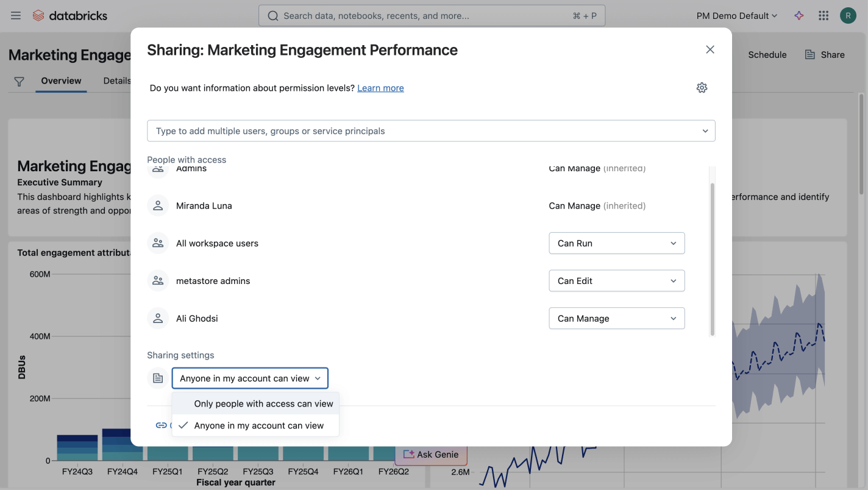868x490 pixels.
Task: Choose Anyone in my account can view option
Action: point(258,425)
